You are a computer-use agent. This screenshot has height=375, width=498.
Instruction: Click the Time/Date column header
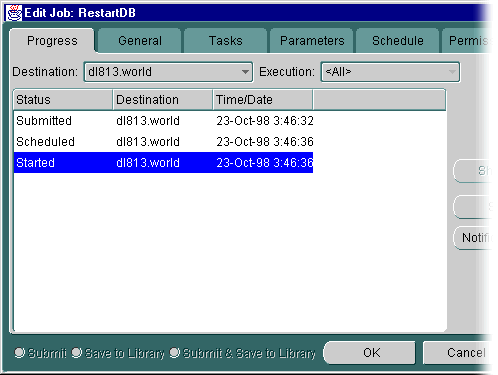pyautogui.click(x=263, y=100)
